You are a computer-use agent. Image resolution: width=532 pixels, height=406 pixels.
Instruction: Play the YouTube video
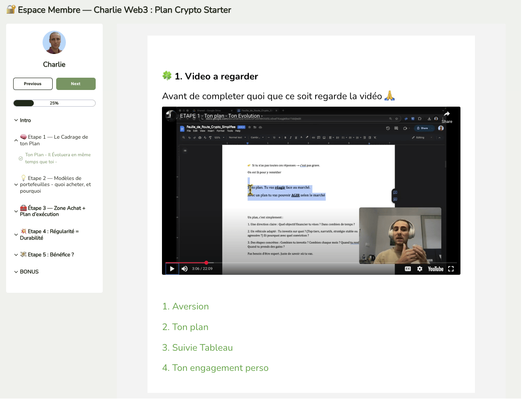tap(172, 269)
